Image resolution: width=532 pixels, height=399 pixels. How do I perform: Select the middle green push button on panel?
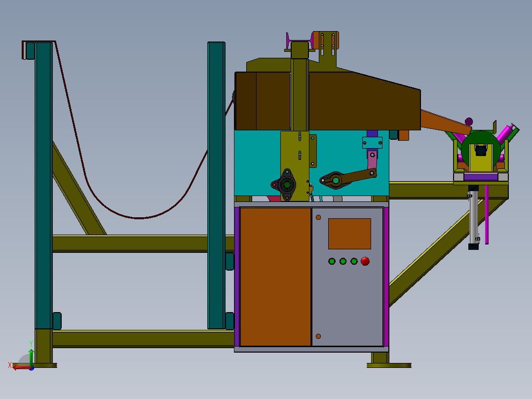click(343, 261)
